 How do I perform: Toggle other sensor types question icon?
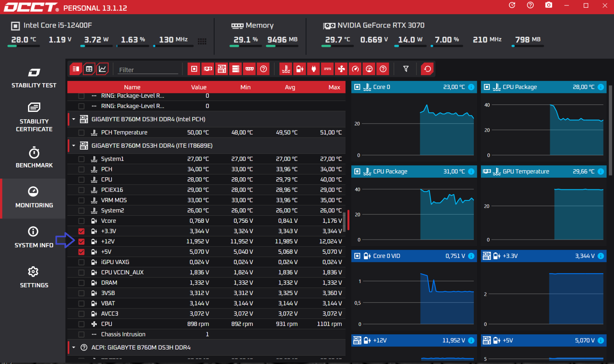(383, 69)
